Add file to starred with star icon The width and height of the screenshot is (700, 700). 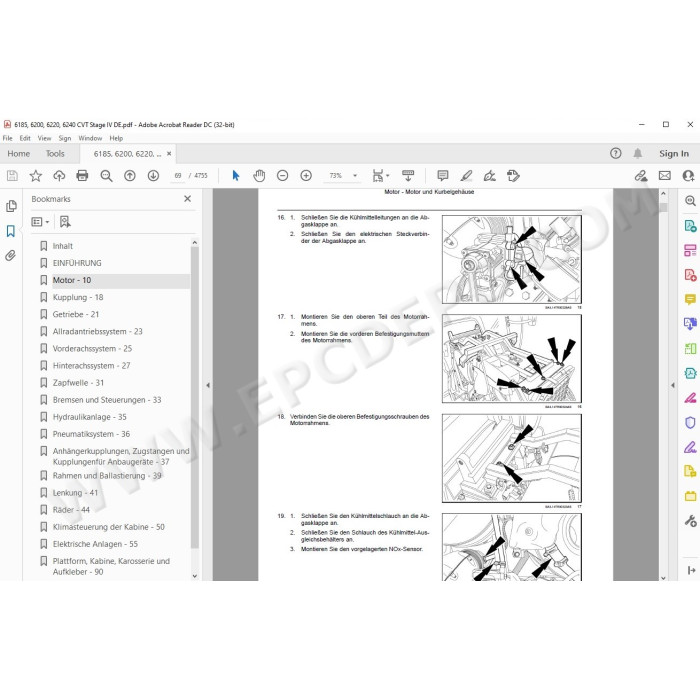click(36, 176)
